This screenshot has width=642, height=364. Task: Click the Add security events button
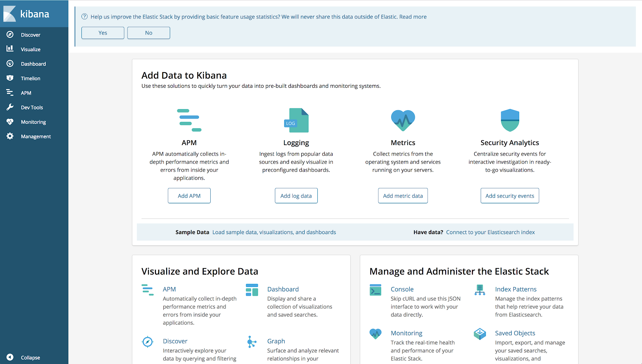510,196
